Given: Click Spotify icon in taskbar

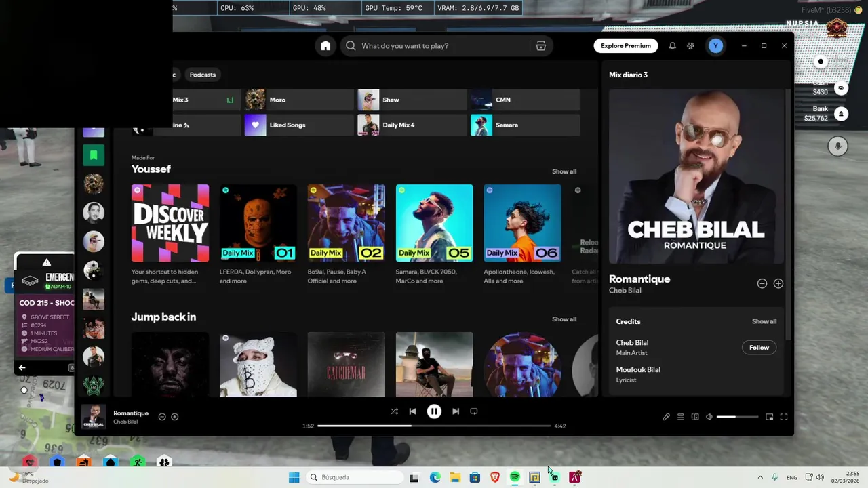Looking at the screenshot, I should pyautogui.click(x=515, y=477).
